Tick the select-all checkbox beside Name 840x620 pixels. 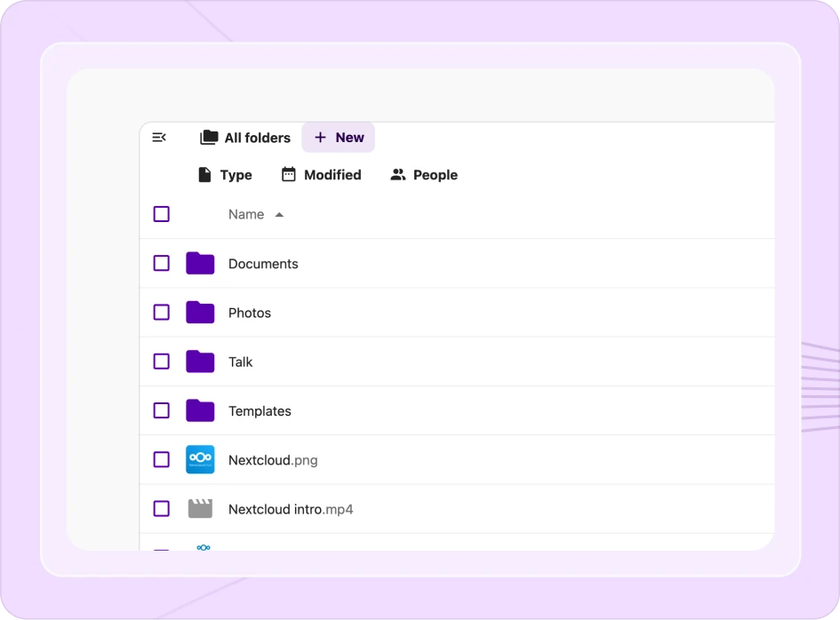(161, 214)
